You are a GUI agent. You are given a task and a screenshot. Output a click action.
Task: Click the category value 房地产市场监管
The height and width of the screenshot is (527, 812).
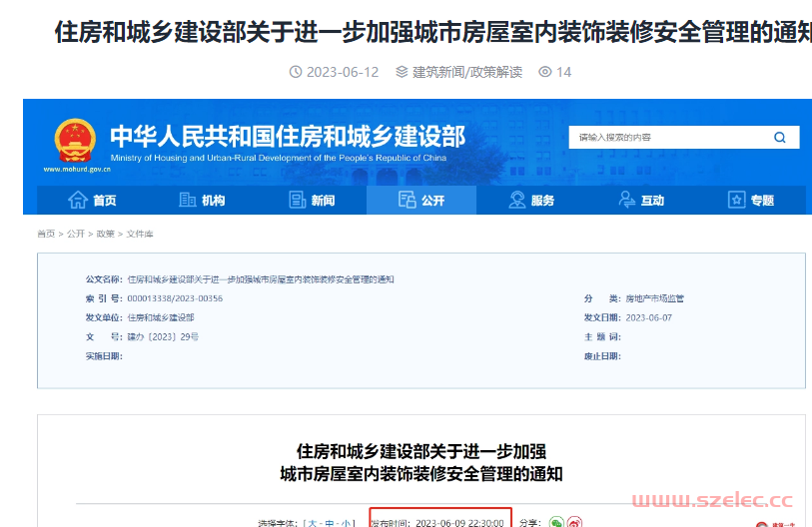654,298
